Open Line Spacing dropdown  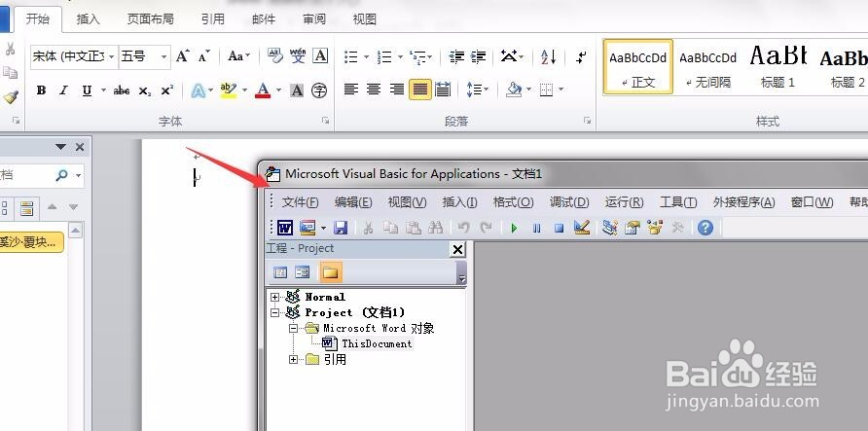[x=478, y=90]
